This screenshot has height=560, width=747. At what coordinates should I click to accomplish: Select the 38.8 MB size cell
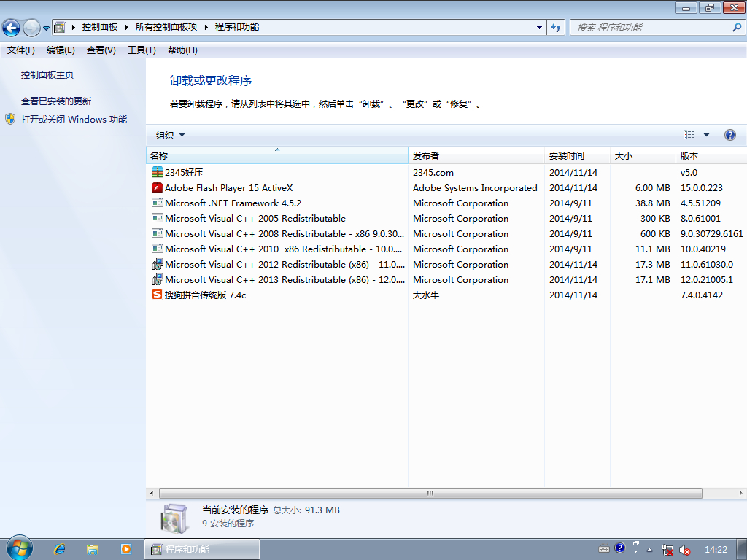click(652, 203)
